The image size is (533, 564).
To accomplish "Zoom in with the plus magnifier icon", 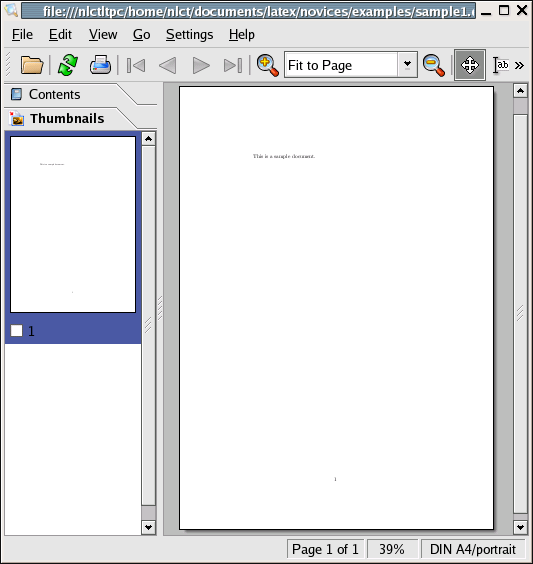I will pos(268,65).
